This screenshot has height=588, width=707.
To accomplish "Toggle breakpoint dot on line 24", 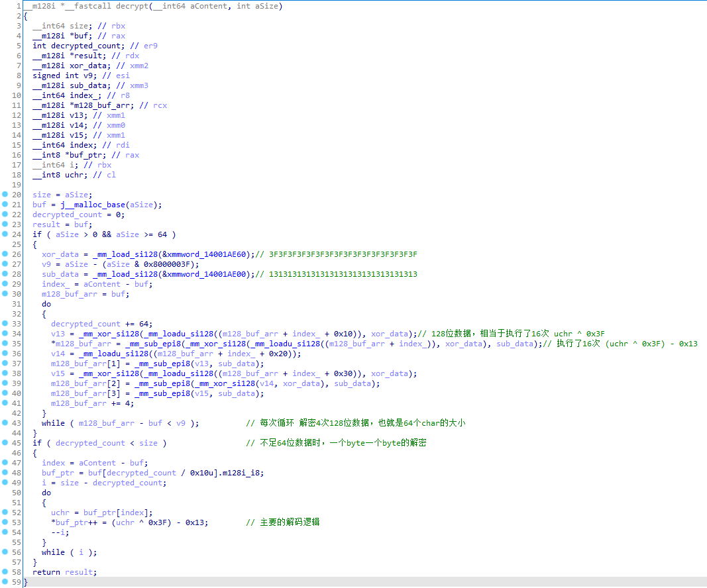I will 5,234.
